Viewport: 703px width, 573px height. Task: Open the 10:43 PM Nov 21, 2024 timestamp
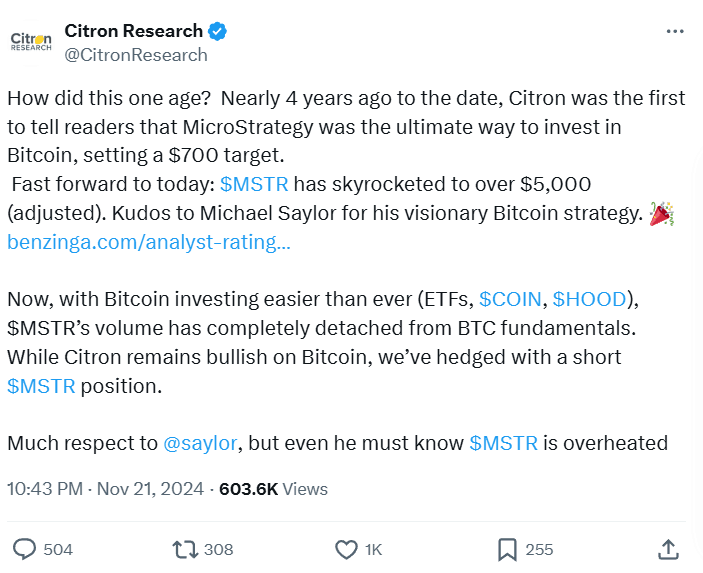(x=105, y=489)
